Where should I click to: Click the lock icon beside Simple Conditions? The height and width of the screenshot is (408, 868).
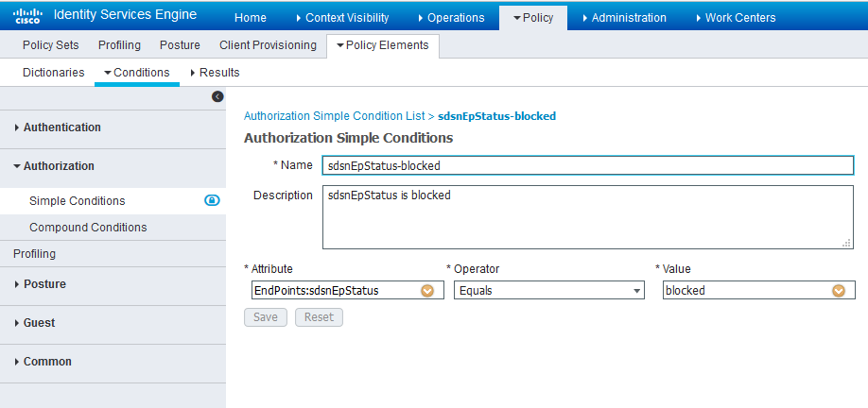(x=213, y=200)
